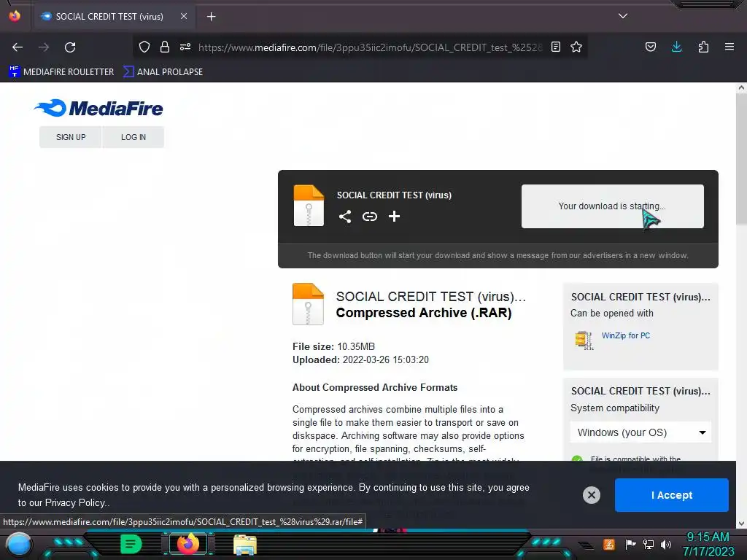Screen dimensions: 747x560
Task: Open the extensions puzzle icon
Action: (703, 47)
